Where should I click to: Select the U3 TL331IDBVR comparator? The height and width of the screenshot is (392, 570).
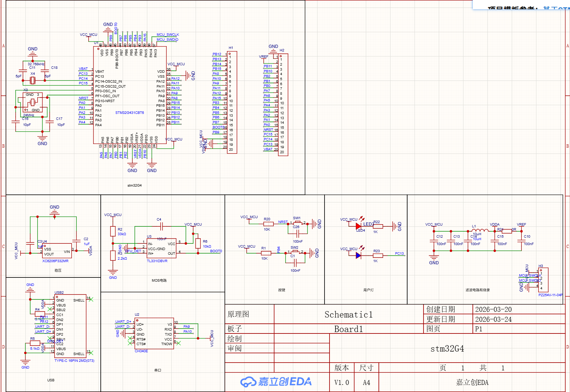point(161,248)
